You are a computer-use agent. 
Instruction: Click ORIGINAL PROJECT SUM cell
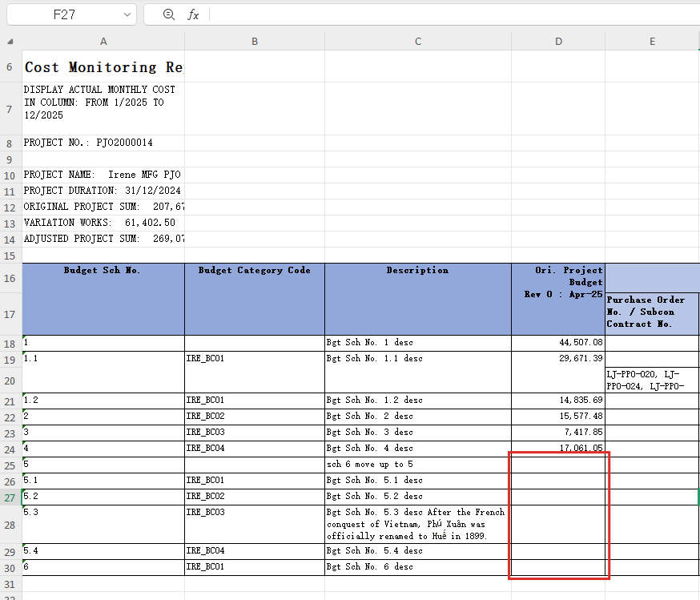[103, 207]
